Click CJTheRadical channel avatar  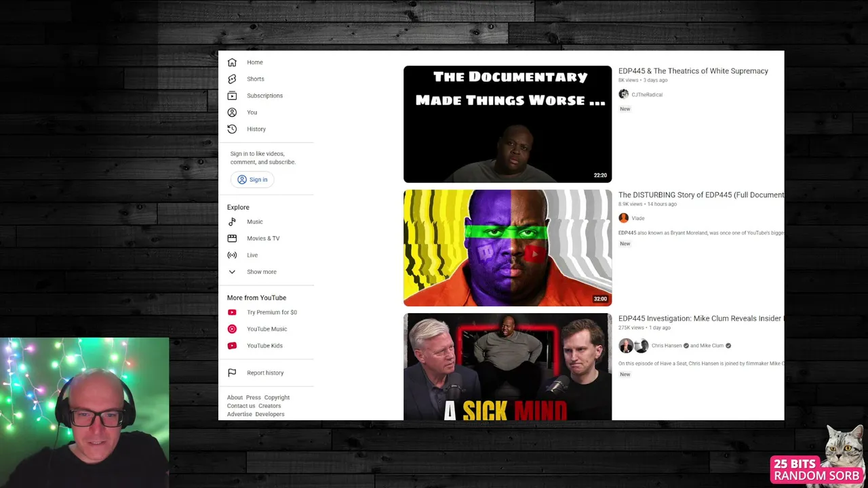[x=624, y=94]
